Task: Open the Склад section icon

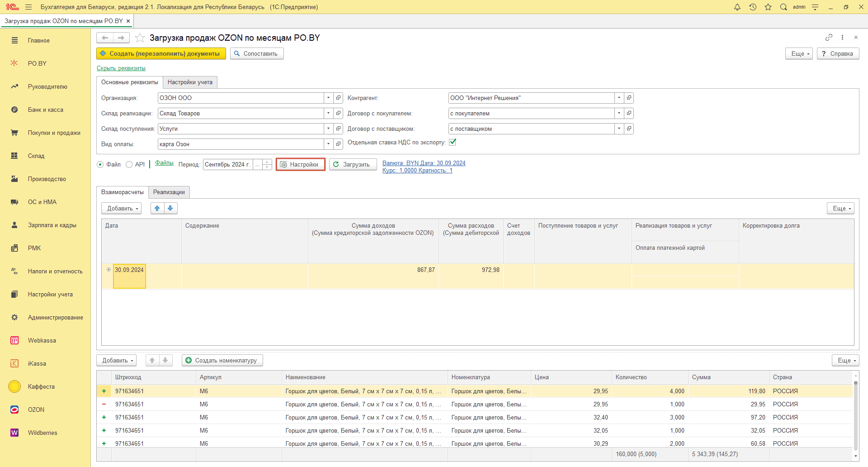Action: (14, 156)
